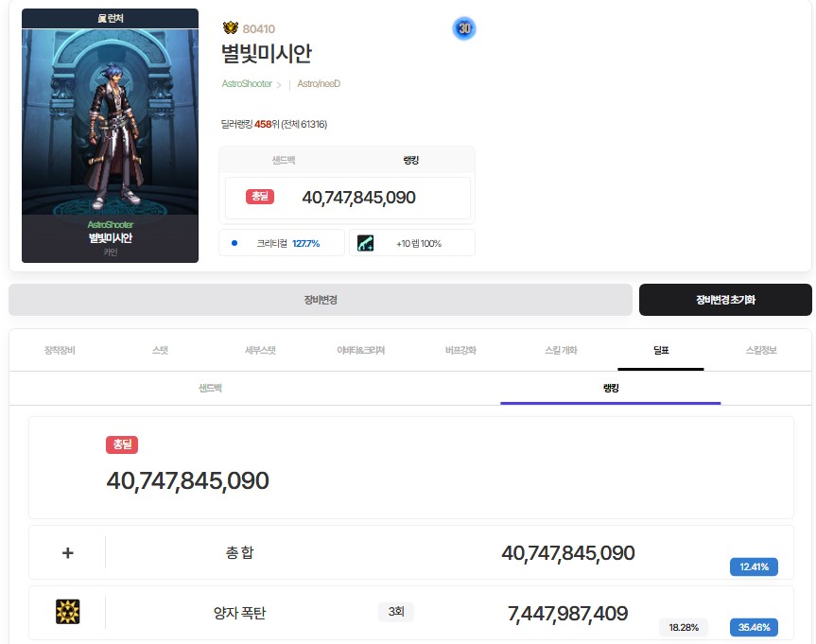Click the red 총딜 badge in summary card
816x644 pixels.
[260, 197]
